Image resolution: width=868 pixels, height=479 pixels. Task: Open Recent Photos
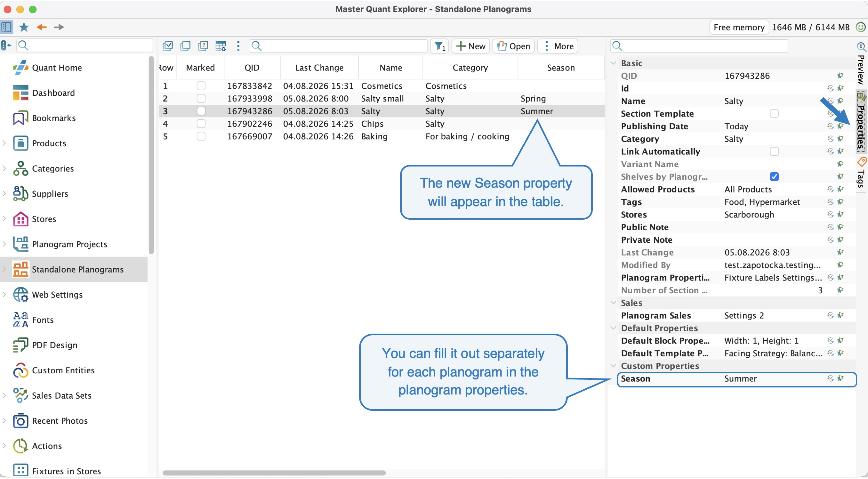(x=60, y=421)
